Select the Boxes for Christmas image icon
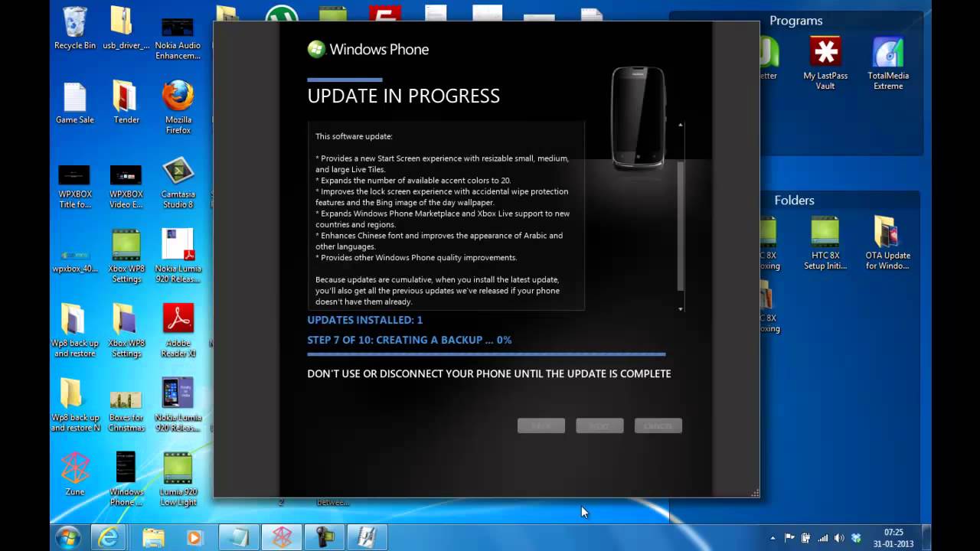980x551 pixels. click(126, 410)
